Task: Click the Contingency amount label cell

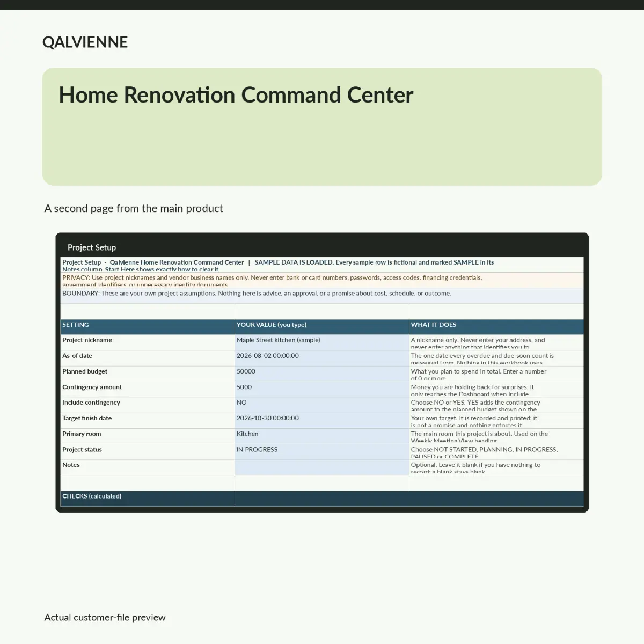Action: coord(148,389)
